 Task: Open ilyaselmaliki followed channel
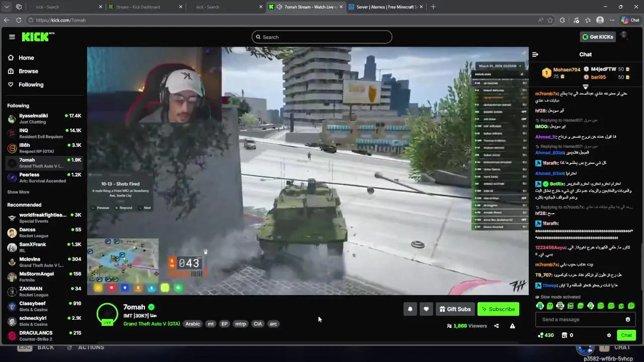(x=44, y=119)
